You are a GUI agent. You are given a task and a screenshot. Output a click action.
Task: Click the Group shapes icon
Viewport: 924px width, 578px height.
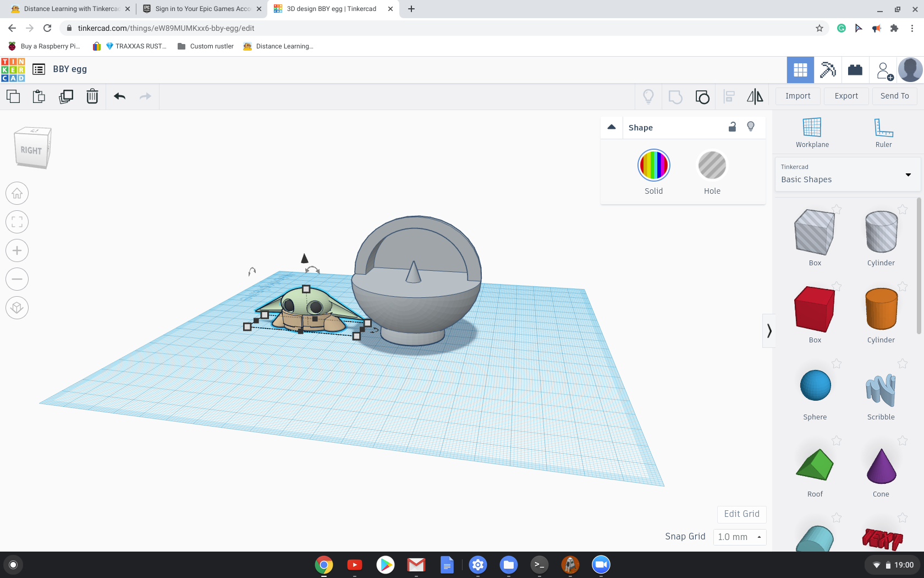pos(675,97)
